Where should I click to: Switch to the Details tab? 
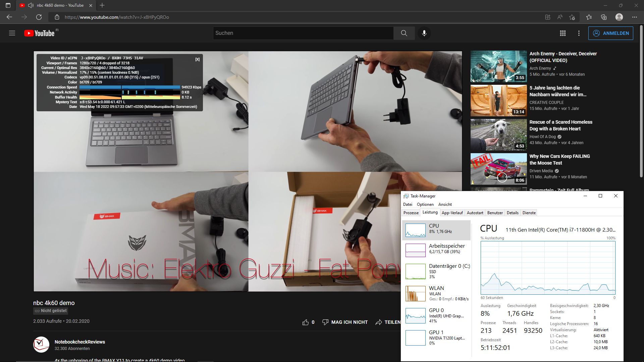point(512,213)
